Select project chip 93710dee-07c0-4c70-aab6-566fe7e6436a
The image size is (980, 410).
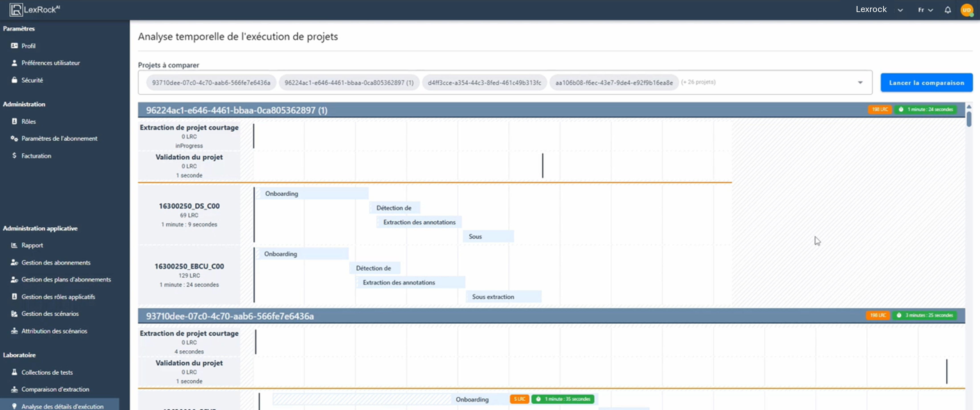tap(211, 83)
